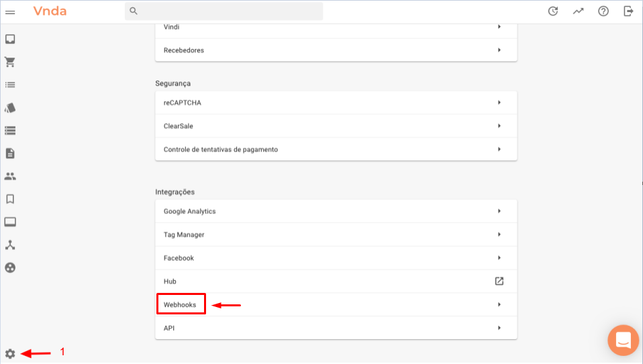Expand the Google Analytics arrow

pyautogui.click(x=499, y=211)
